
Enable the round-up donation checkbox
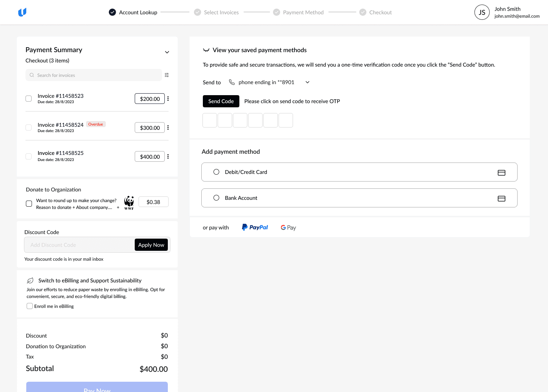click(29, 204)
